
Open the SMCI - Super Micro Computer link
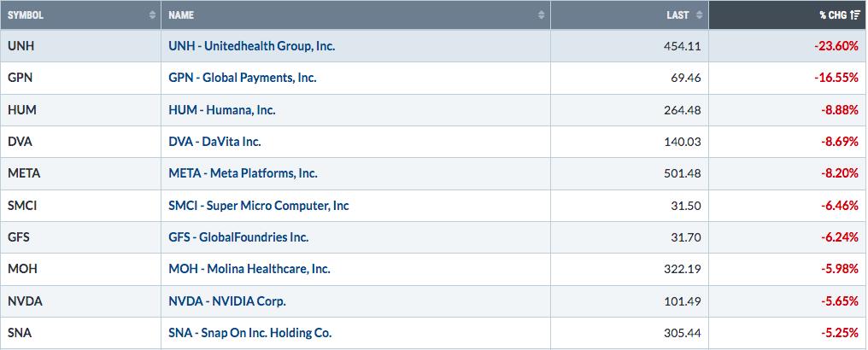coord(259,206)
